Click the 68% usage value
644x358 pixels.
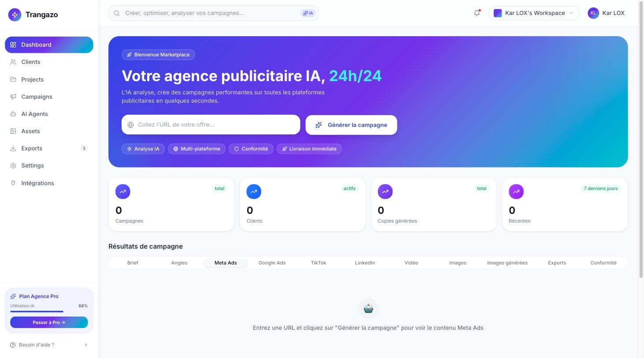pos(83,306)
